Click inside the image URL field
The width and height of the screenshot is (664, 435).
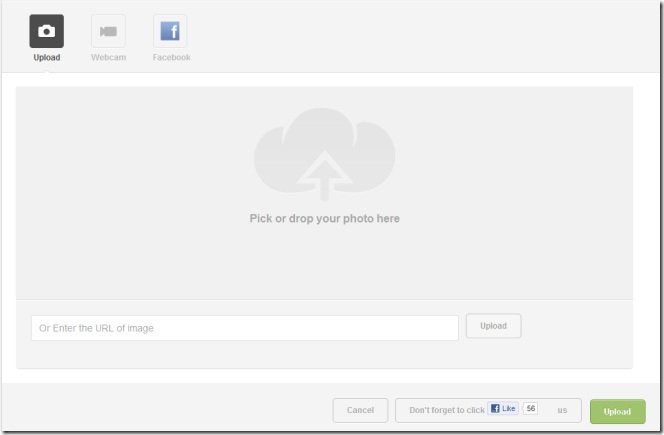click(245, 328)
